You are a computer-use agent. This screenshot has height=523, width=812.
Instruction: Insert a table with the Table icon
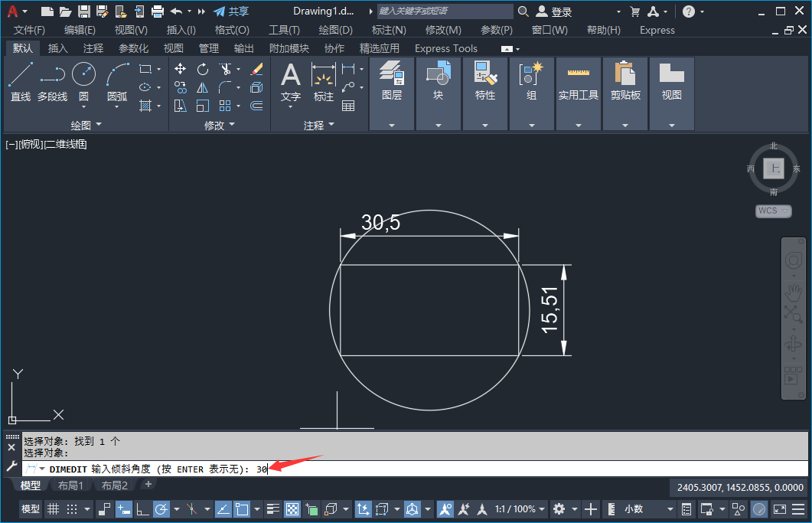point(348,106)
